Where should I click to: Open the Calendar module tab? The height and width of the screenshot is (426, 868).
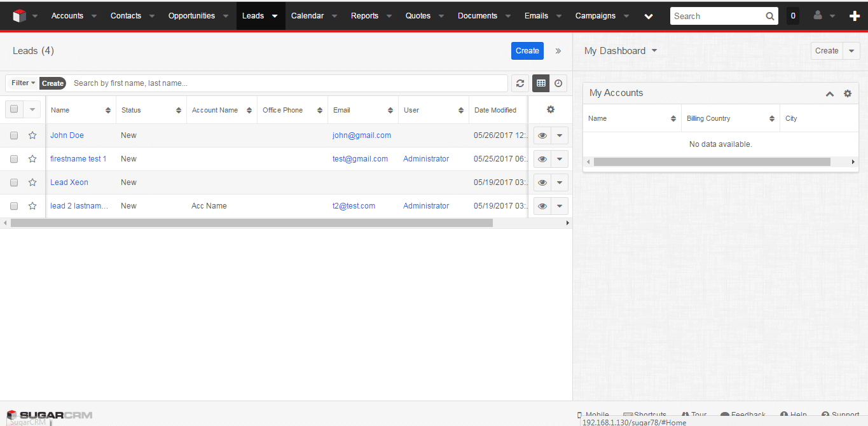point(307,16)
